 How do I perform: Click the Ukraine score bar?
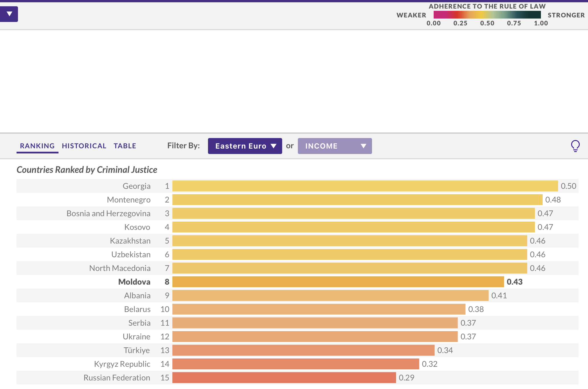(315, 337)
